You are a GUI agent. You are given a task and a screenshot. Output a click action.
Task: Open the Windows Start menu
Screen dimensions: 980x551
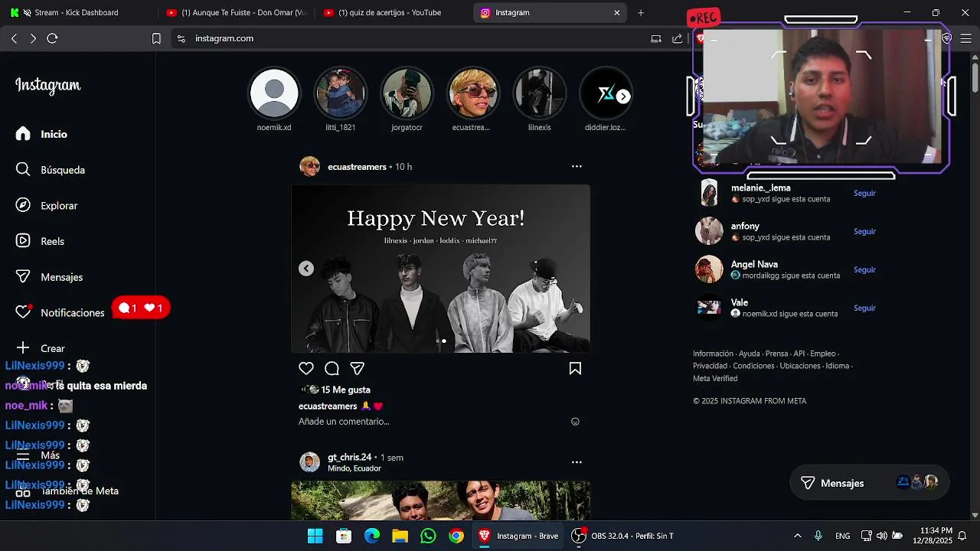click(315, 536)
